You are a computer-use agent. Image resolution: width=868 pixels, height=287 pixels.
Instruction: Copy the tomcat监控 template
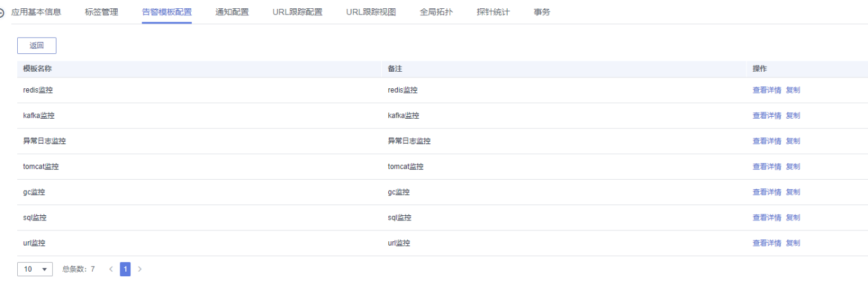(x=793, y=166)
